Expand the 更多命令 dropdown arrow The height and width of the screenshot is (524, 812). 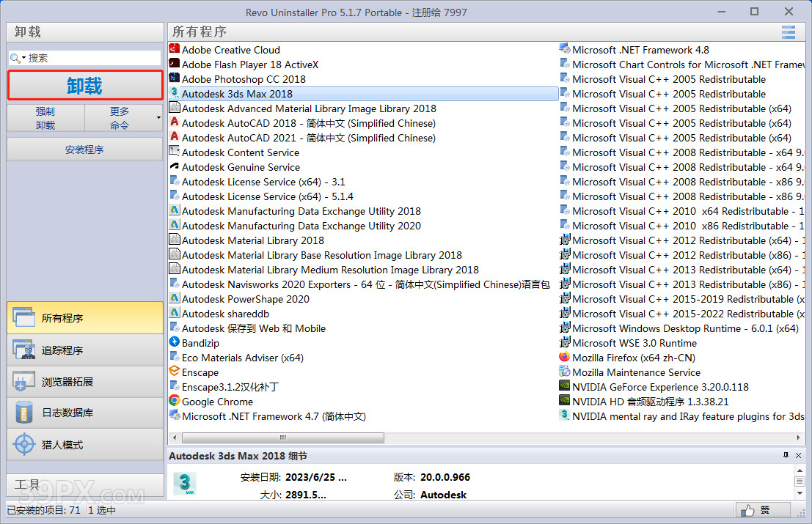158,118
